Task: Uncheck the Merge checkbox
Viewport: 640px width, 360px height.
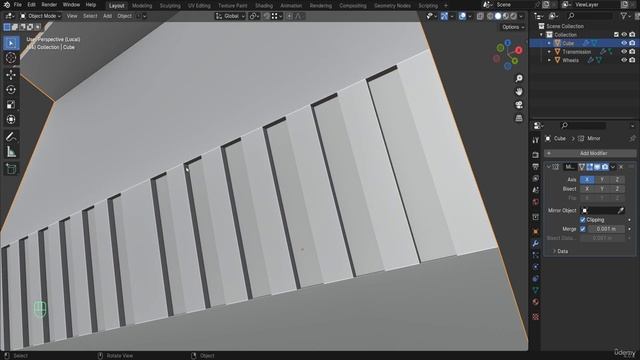Action: pos(582,229)
